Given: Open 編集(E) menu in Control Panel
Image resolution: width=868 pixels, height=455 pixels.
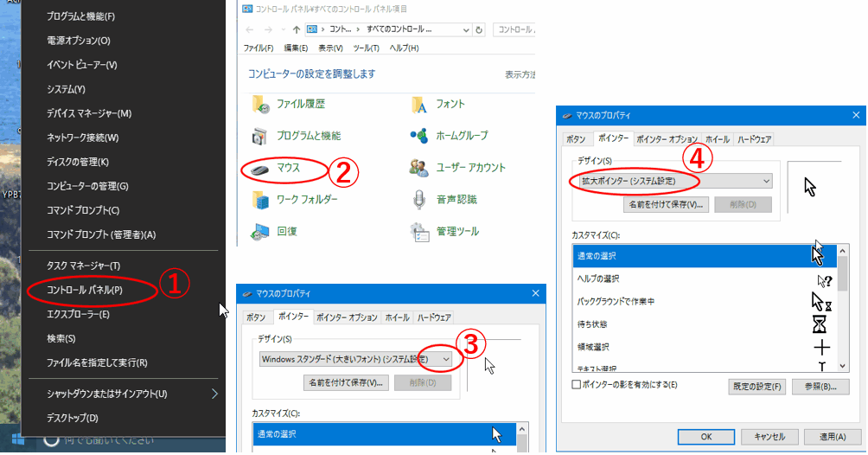Looking at the screenshot, I should tap(296, 48).
